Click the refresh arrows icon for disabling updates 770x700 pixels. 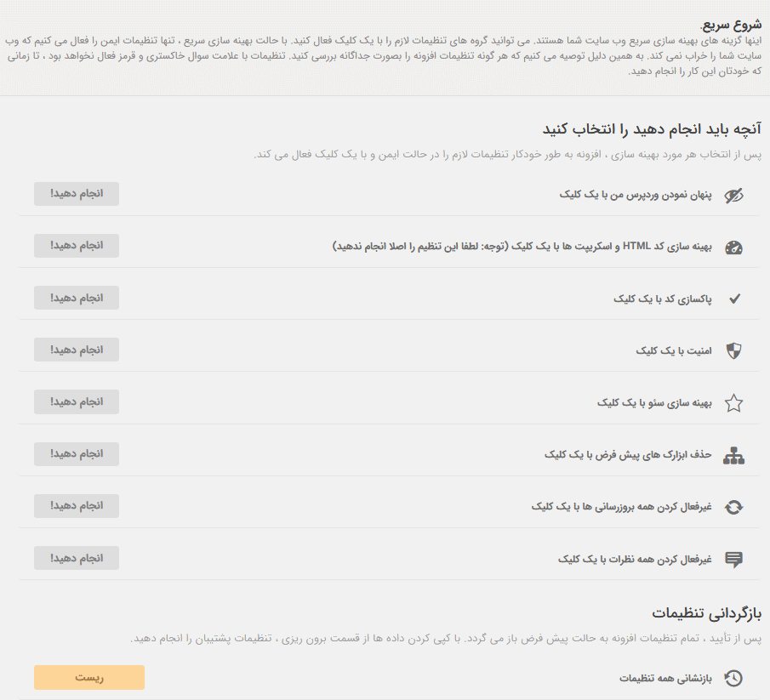click(x=733, y=507)
